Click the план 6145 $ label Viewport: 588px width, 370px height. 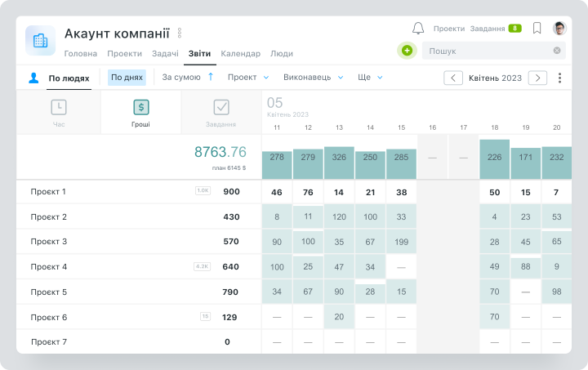click(229, 168)
